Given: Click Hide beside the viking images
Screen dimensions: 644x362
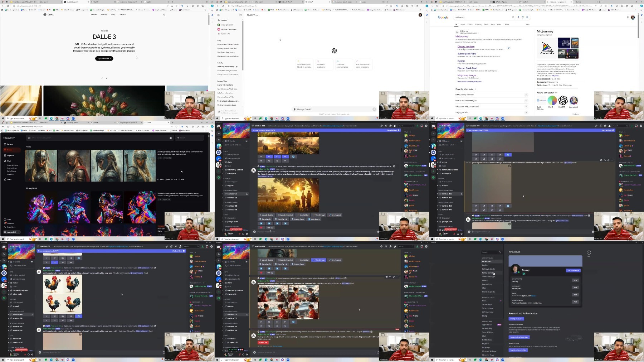Looking at the screenshot, I should point(174,179).
